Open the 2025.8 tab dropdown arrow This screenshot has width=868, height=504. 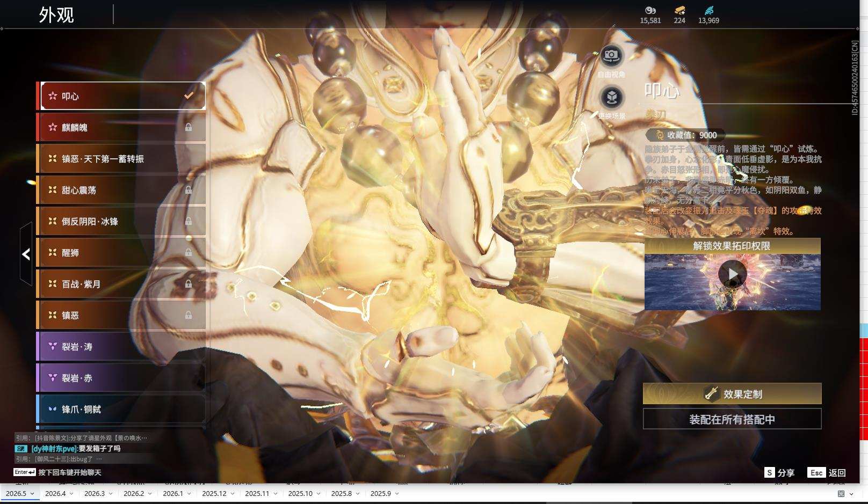(x=358, y=494)
